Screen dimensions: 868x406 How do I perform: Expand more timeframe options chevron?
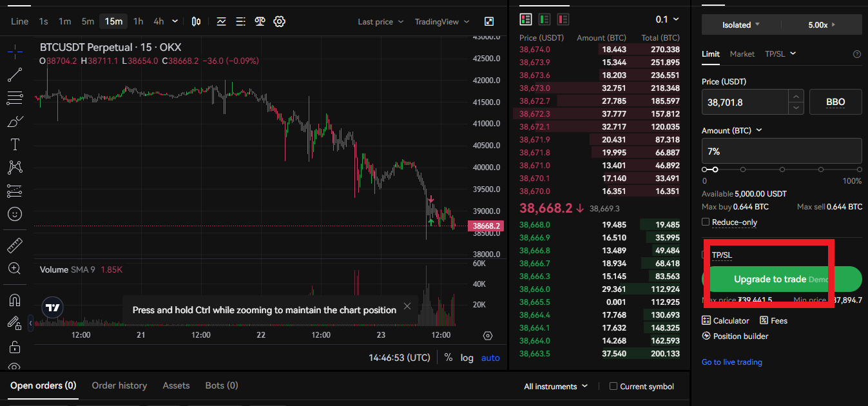click(175, 21)
